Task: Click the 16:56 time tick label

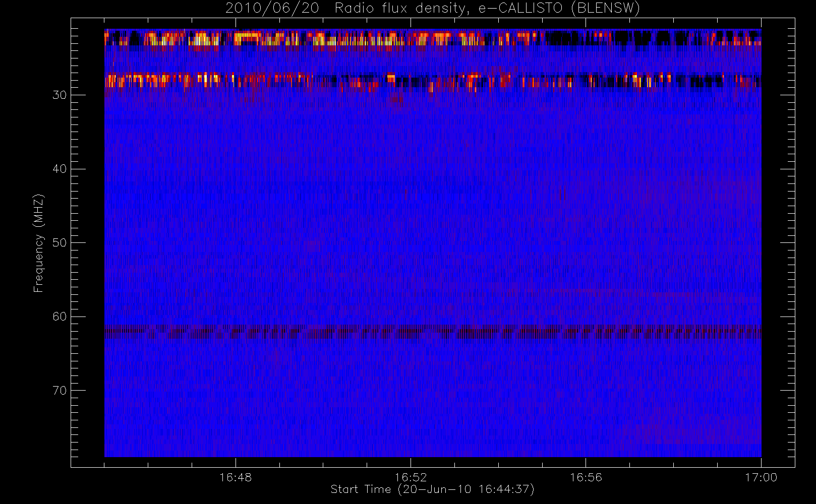Action: (x=586, y=477)
